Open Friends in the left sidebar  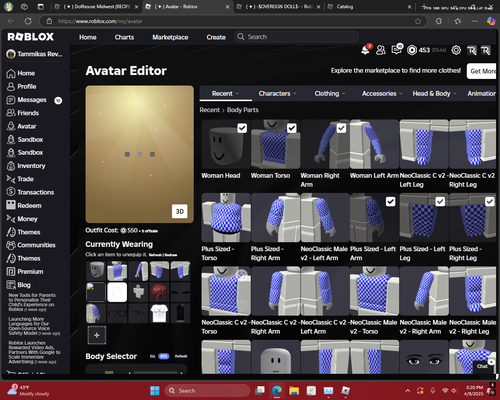pyautogui.click(x=23, y=113)
